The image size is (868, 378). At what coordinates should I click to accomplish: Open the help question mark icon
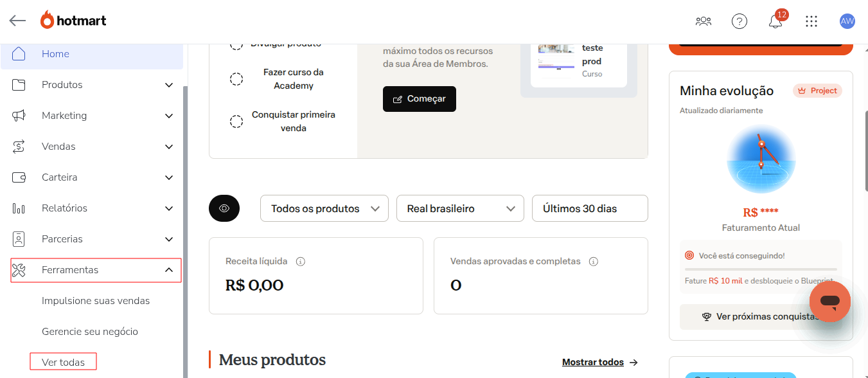click(740, 21)
